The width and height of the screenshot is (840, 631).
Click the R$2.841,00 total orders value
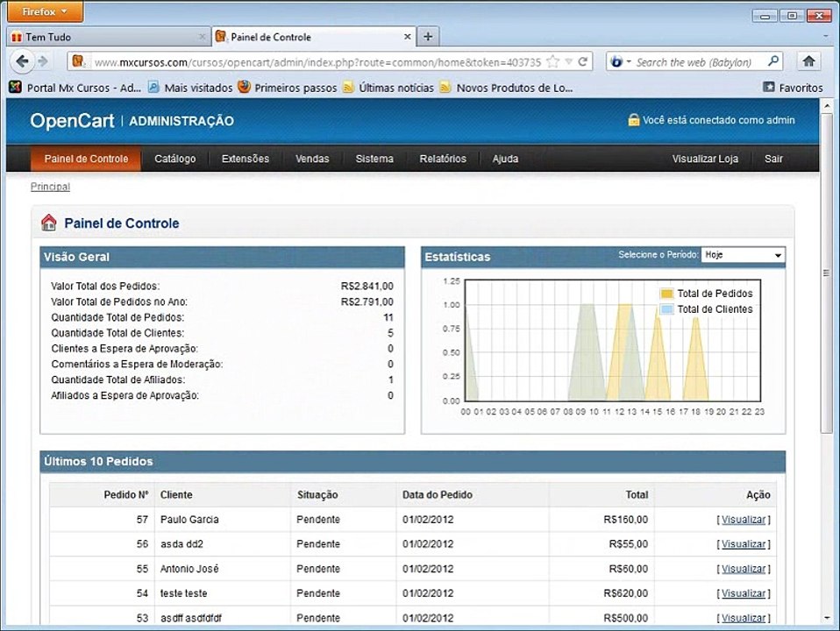point(367,286)
